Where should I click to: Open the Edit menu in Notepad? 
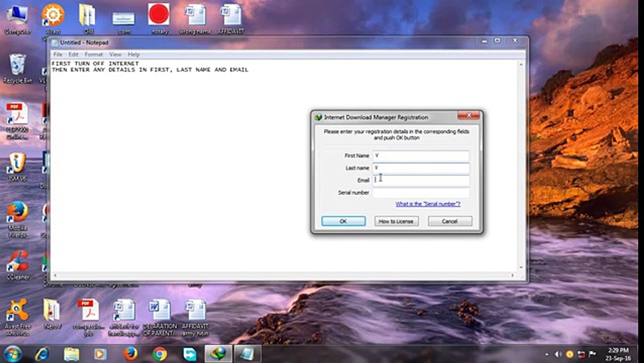[73, 54]
